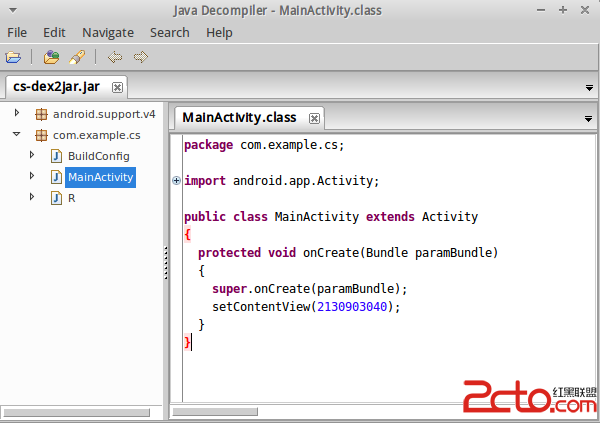Collapse the com.example.cs package node

[x=16, y=134]
